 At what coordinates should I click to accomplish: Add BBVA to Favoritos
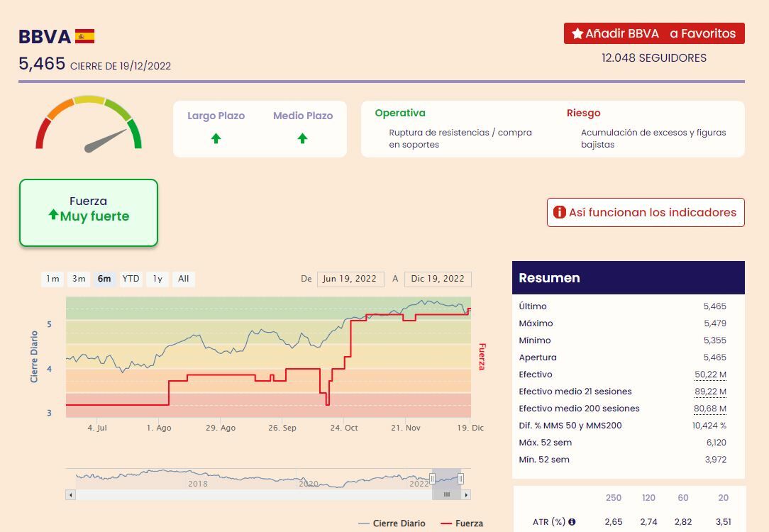coord(654,33)
